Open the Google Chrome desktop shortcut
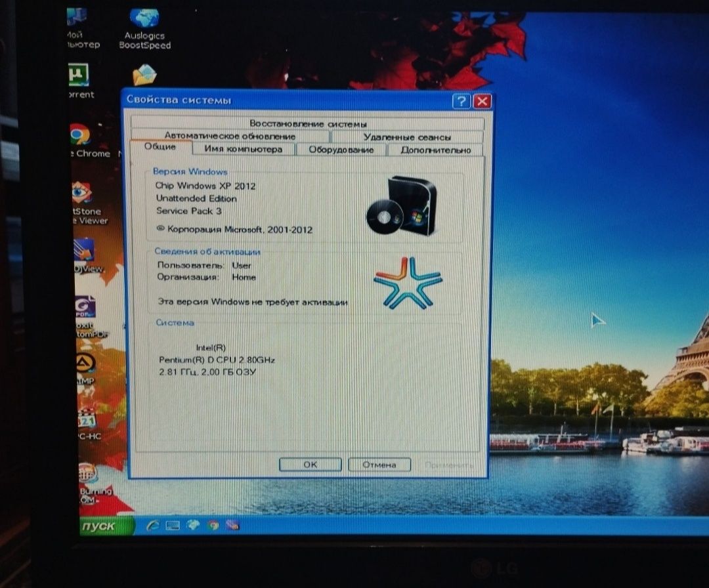The height and width of the screenshot is (588, 709). click(x=89, y=140)
